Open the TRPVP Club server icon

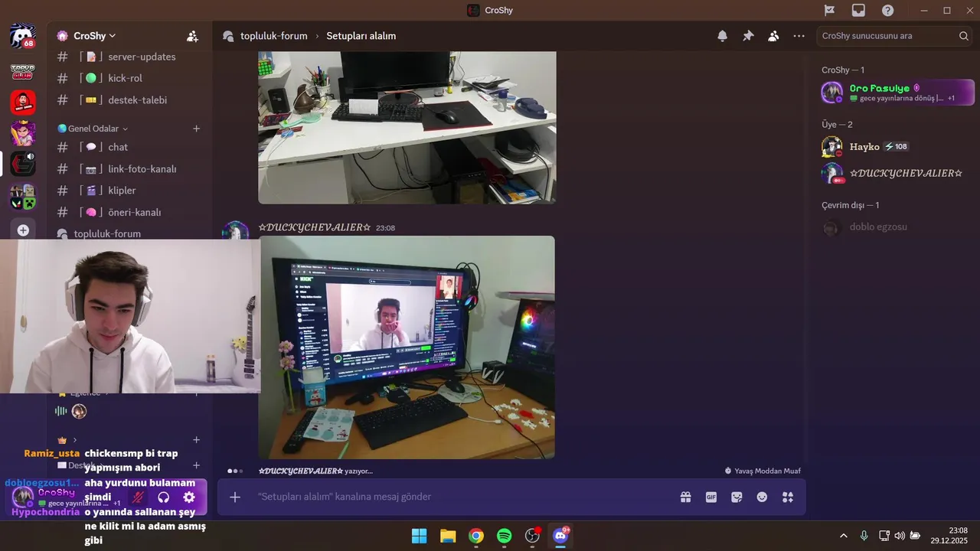(x=22, y=71)
